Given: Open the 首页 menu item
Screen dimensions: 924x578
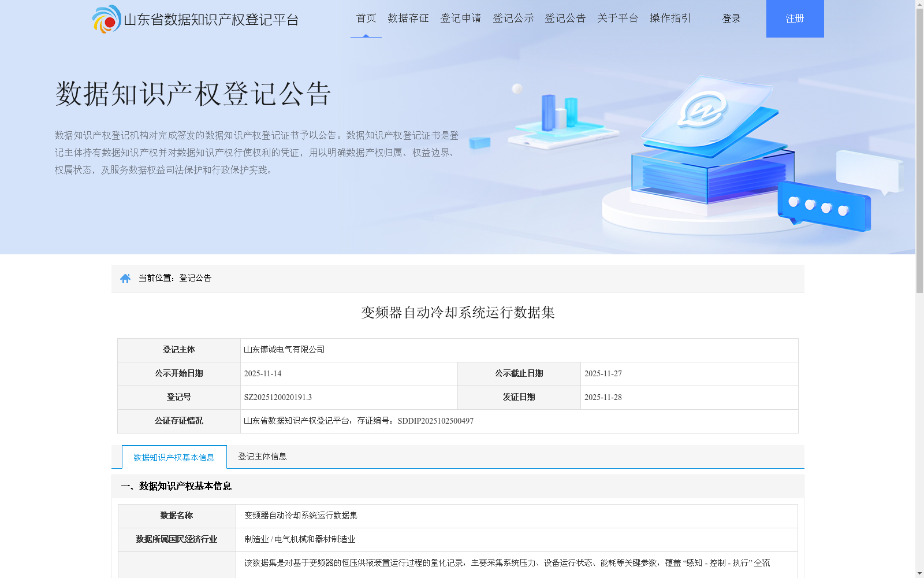Looking at the screenshot, I should pos(366,18).
